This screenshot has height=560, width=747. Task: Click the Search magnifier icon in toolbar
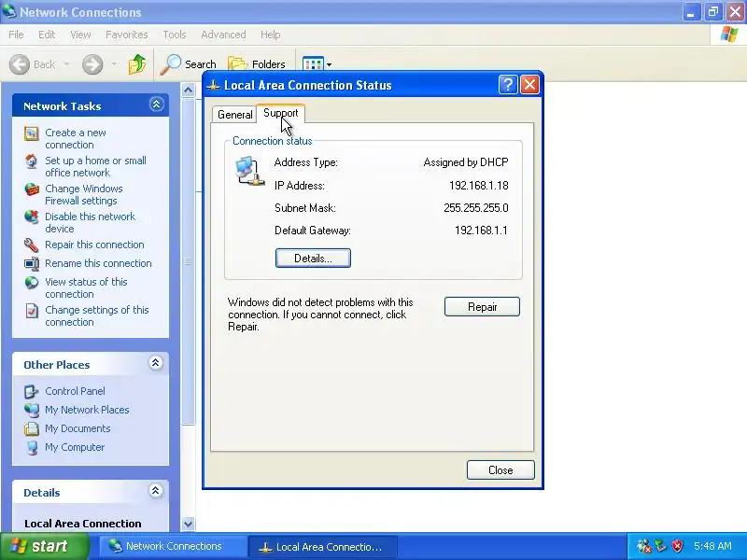(x=170, y=63)
